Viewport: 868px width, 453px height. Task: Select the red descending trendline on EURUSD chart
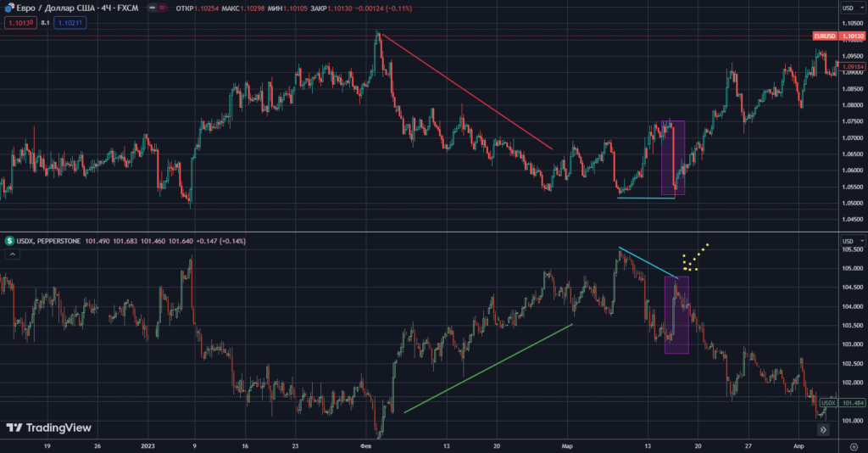pyautogui.click(x=466, y=92)
